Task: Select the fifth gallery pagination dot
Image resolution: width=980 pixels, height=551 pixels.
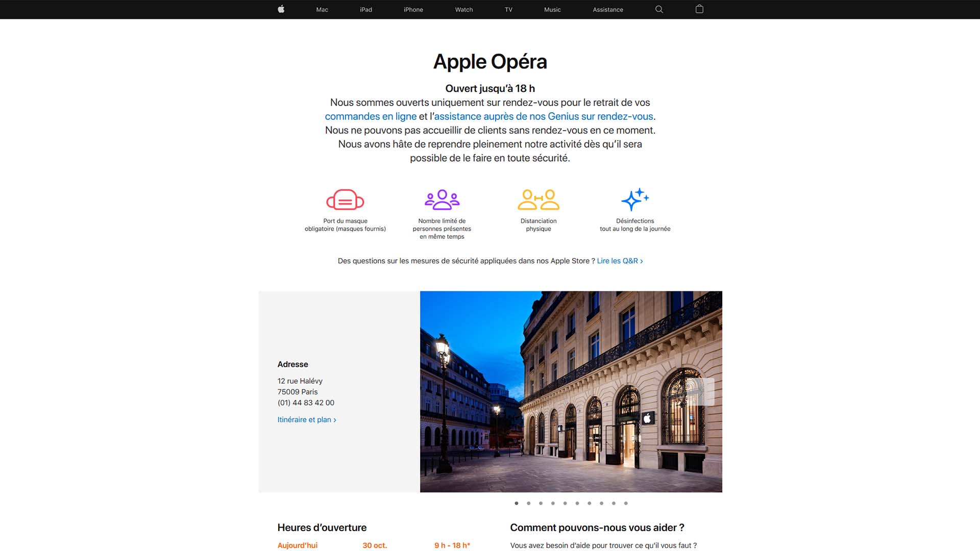Action: [x=565, y=503]
